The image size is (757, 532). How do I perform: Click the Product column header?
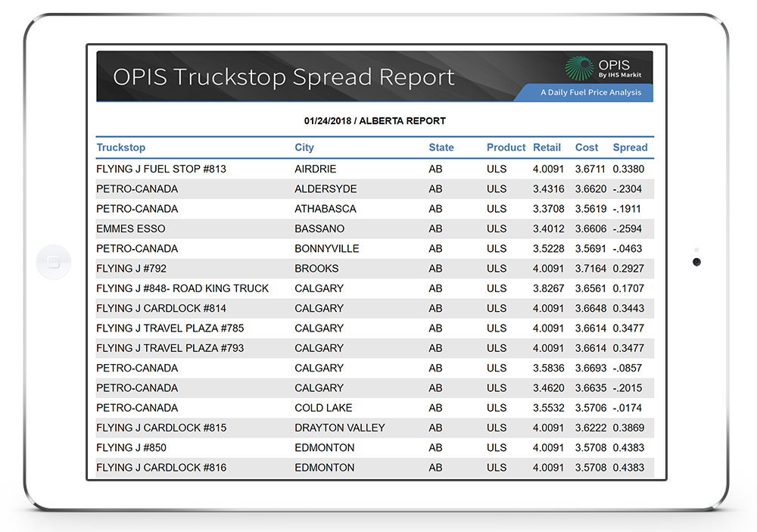[506, 148]
